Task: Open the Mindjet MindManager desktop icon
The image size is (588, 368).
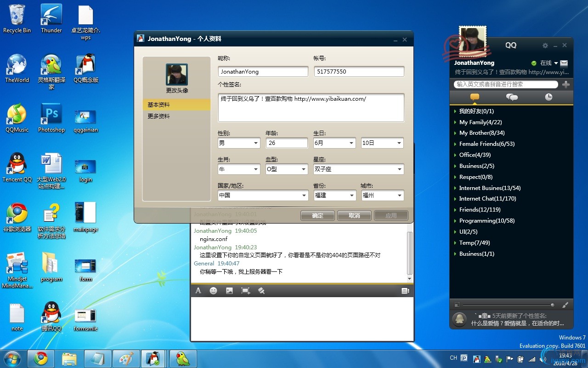Action: 17,270
